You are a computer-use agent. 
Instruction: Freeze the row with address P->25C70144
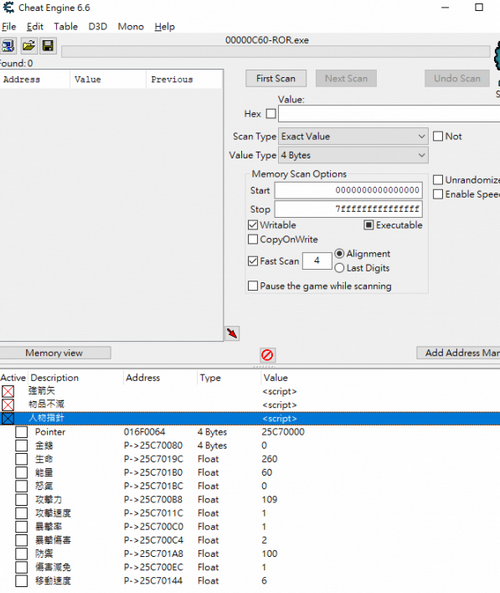pos(22,581)
